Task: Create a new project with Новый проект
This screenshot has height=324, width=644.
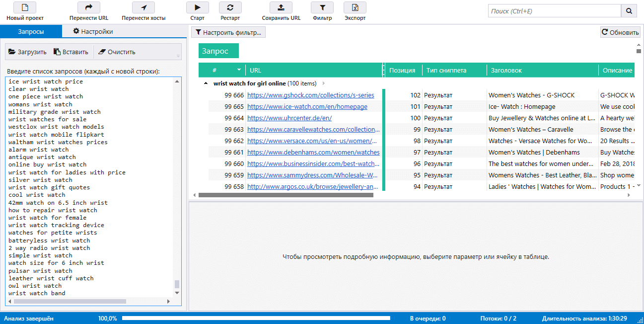Action: (x=25, y=12)
